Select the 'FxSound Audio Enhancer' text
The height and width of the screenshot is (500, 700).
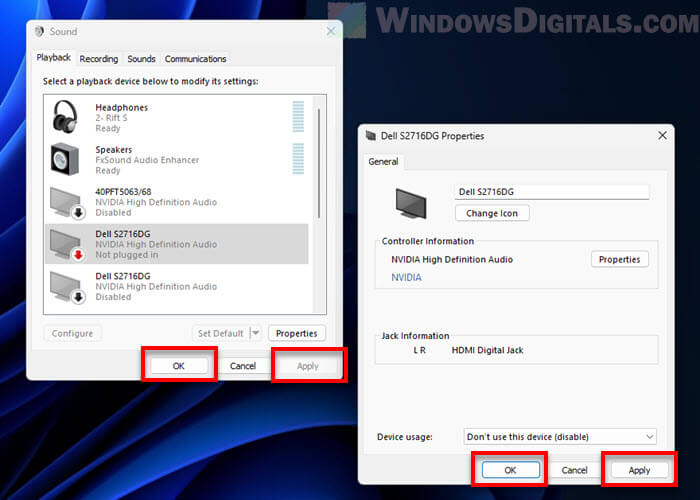147,160
